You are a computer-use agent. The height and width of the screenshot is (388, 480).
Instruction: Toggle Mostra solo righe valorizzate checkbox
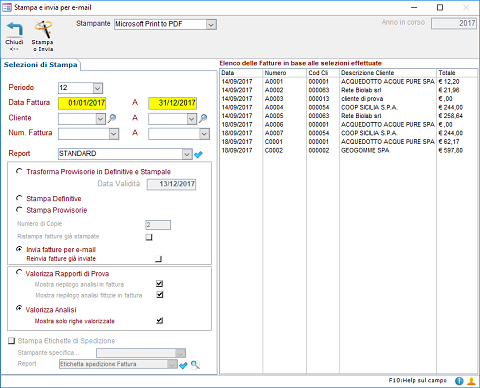pyautogui.click(x=160, y=321)
